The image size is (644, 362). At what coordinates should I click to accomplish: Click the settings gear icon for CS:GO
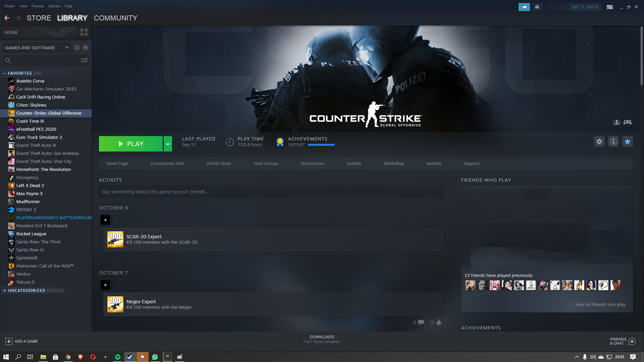[599, 141]
